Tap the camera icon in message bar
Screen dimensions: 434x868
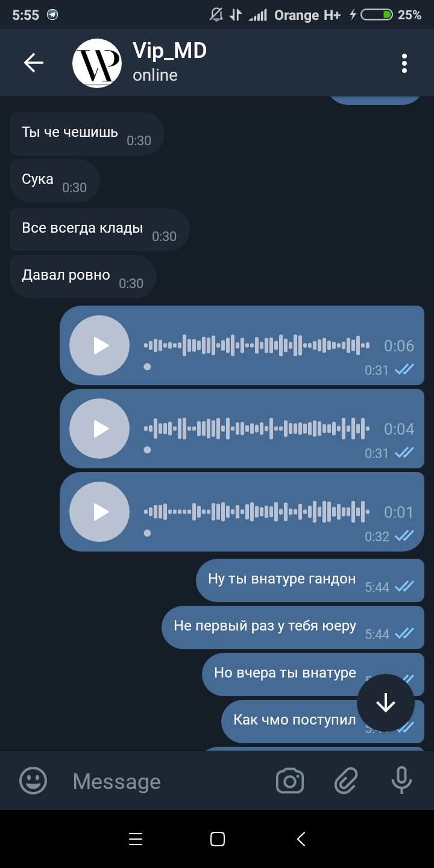point(290,781)
